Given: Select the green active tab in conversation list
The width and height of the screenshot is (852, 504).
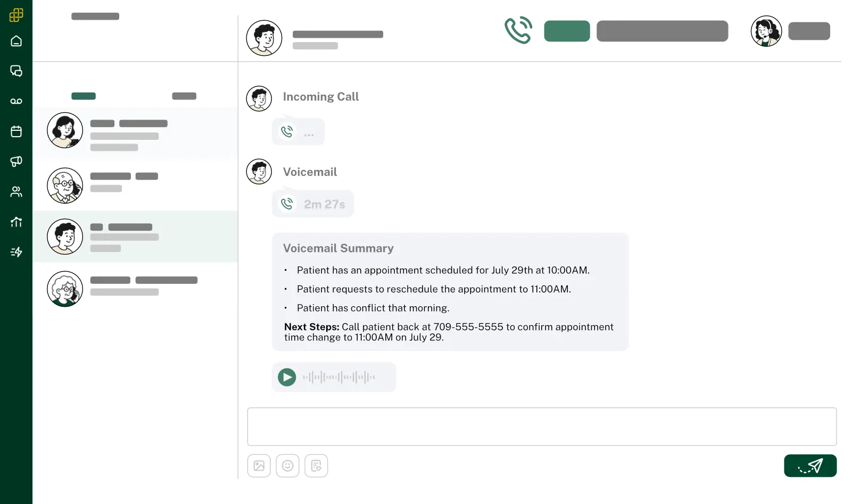Looking at the screenshot, I should (x=84, y=96).
